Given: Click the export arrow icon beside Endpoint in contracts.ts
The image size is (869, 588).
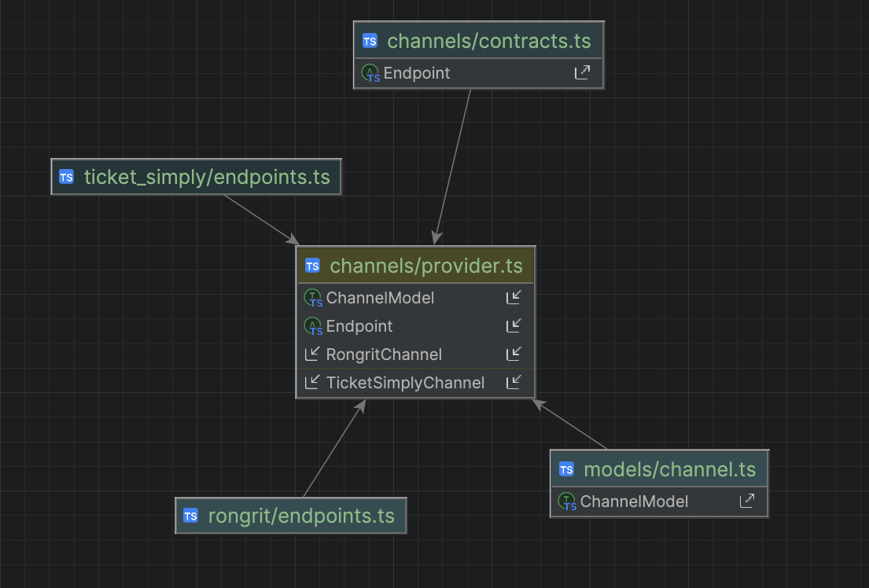Looking at the screenshot, I should (x=582, y=72).
